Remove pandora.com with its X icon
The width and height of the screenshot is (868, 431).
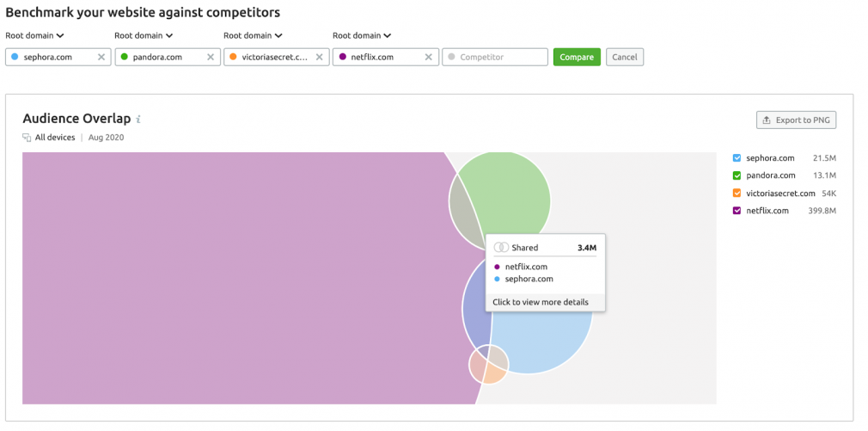pos(211,57)
